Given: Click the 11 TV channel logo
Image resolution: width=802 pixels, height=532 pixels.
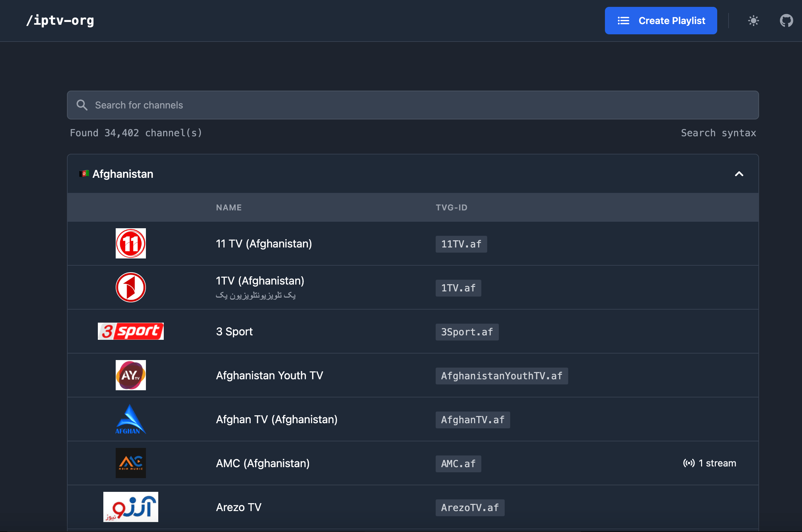Looking at the screenshot, I should (x=131, y=243).
